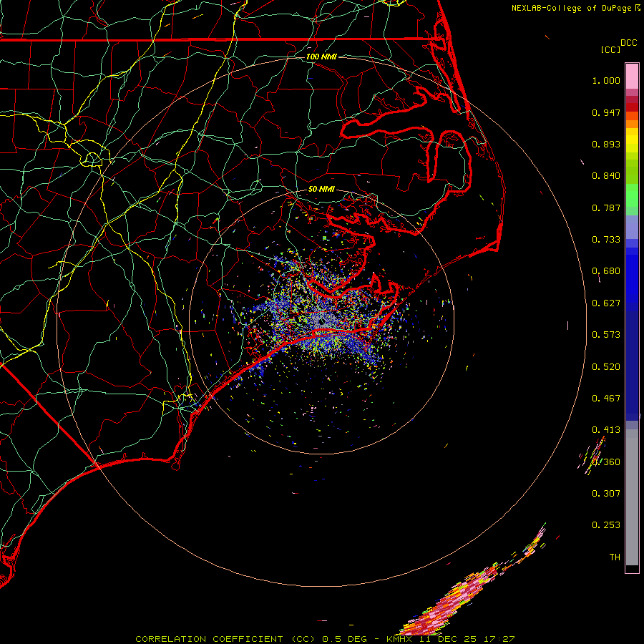644x644 pixels.
Task: Click the 0.413 value on the color scale
Action: click(x=606, y=430)
